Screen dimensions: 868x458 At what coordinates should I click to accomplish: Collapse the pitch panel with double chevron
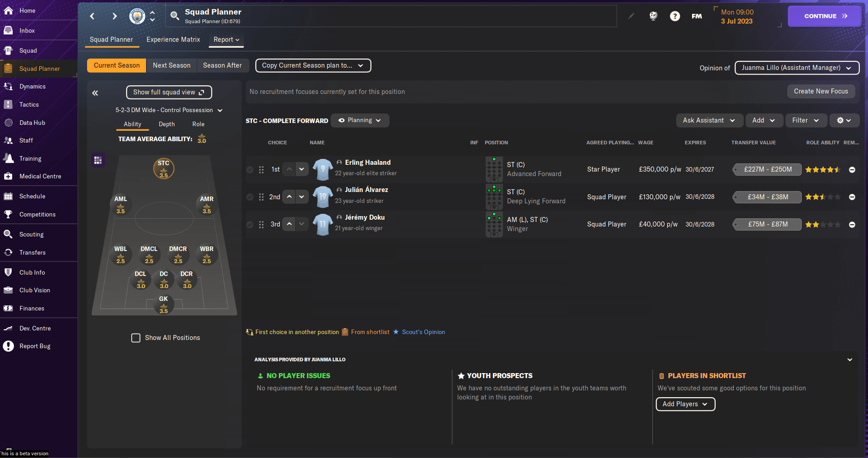click(95, 93)
